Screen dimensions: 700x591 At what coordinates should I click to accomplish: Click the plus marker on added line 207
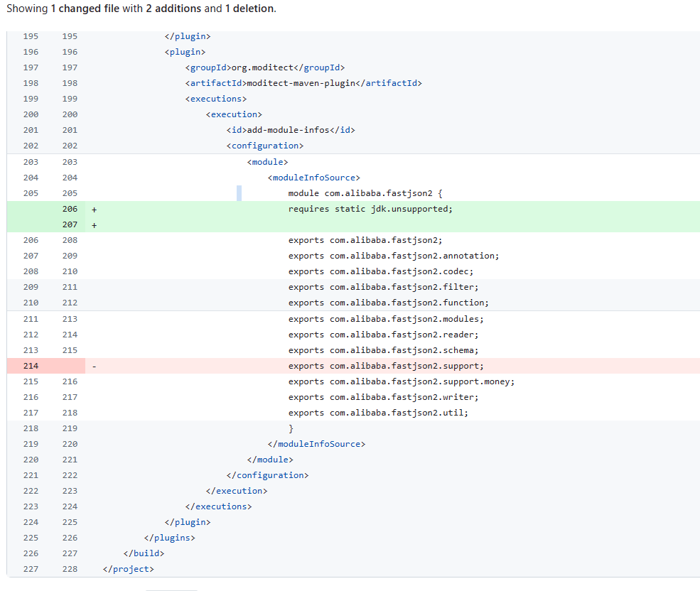click(x=94, y=225)
